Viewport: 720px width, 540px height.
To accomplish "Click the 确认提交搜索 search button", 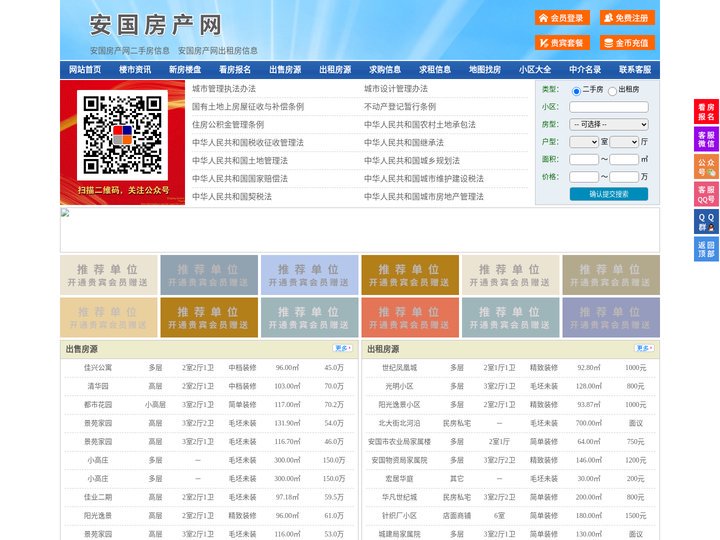I will click(609, 194).
